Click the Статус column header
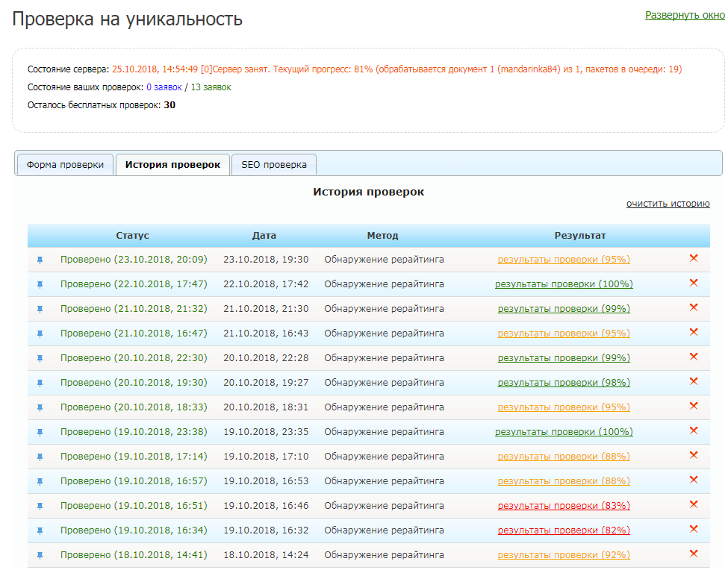This screenshot has width=728, height=573. tap(132, 236)
